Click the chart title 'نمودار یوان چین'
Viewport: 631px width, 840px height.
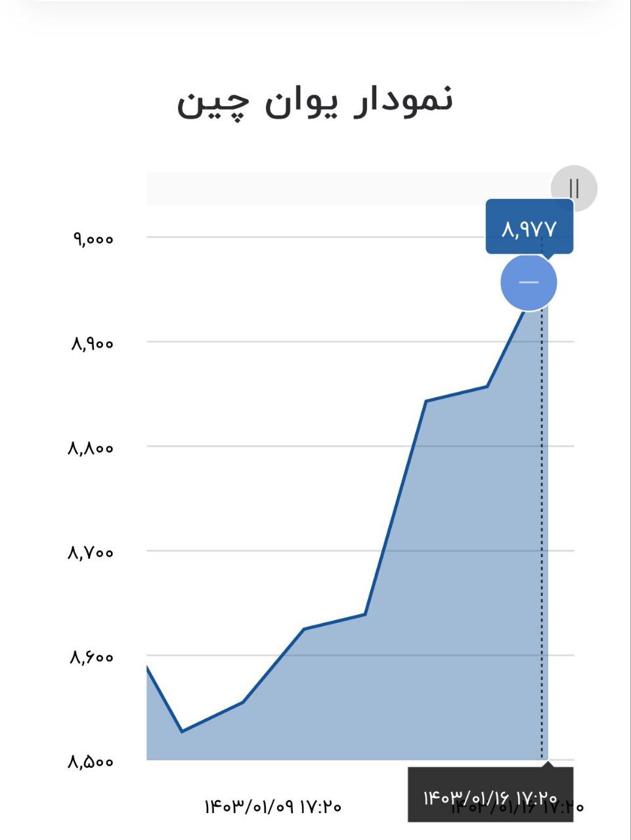(x=315, y=101)
